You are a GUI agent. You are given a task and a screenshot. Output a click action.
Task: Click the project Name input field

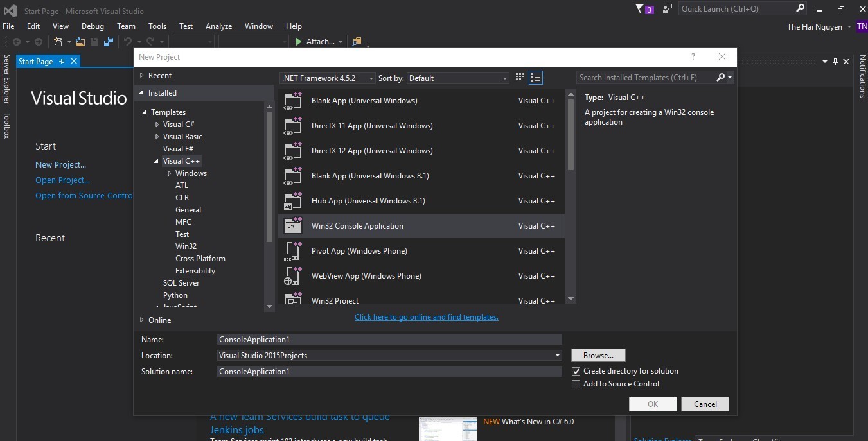point(389,340)
